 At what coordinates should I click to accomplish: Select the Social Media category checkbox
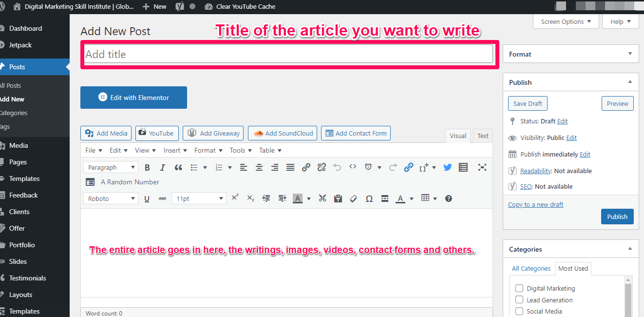click(x=519, y=311)
